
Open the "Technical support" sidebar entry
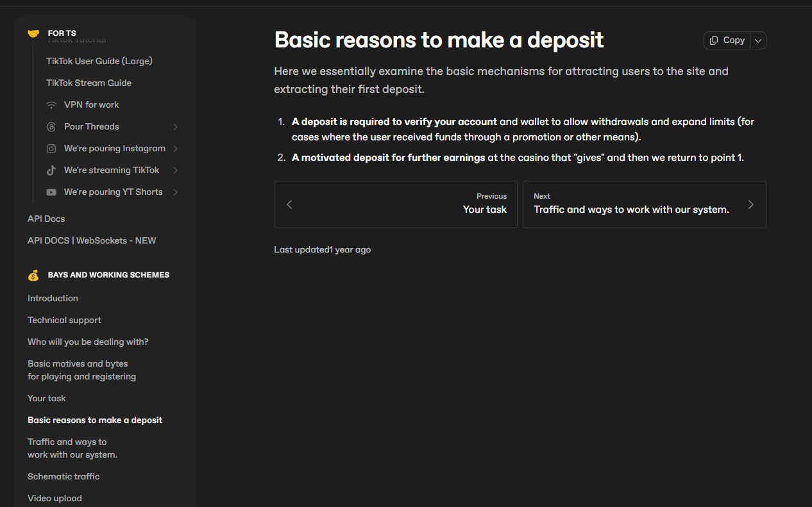(64, 320)
